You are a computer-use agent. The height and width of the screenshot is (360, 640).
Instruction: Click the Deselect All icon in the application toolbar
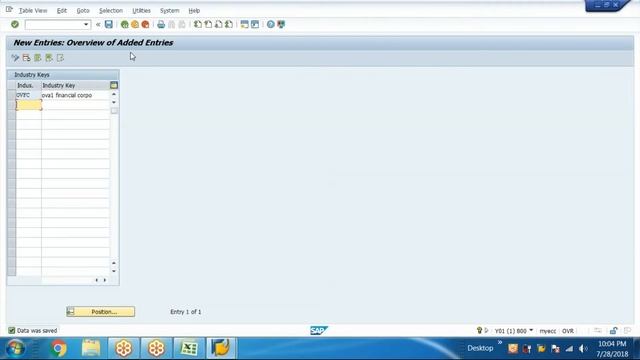click(x=60, y=58)
